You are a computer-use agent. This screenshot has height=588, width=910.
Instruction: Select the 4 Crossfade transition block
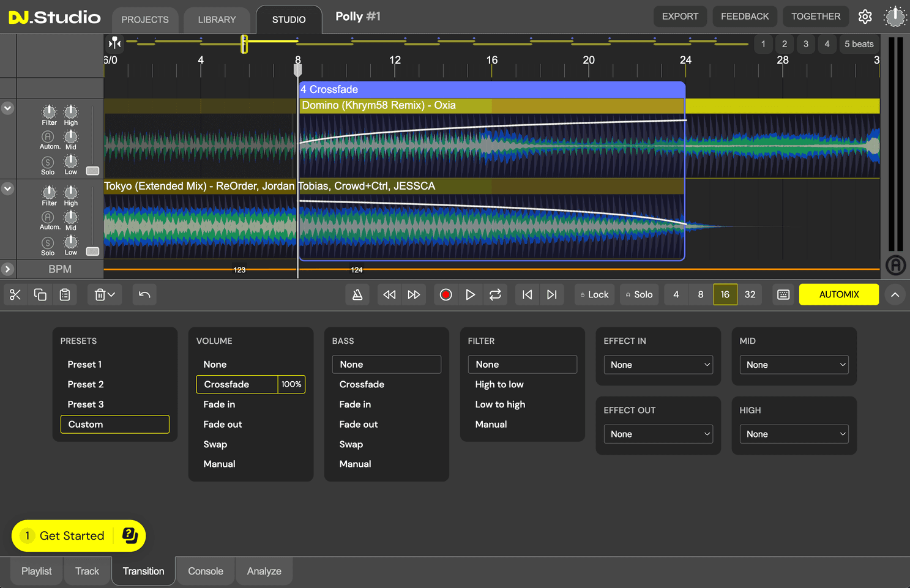tap(492, 89)
